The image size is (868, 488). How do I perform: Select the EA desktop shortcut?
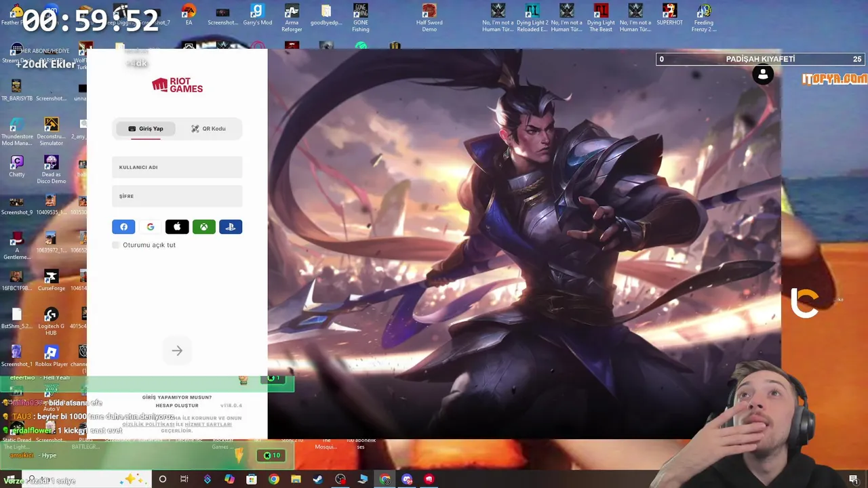point(189,16)
